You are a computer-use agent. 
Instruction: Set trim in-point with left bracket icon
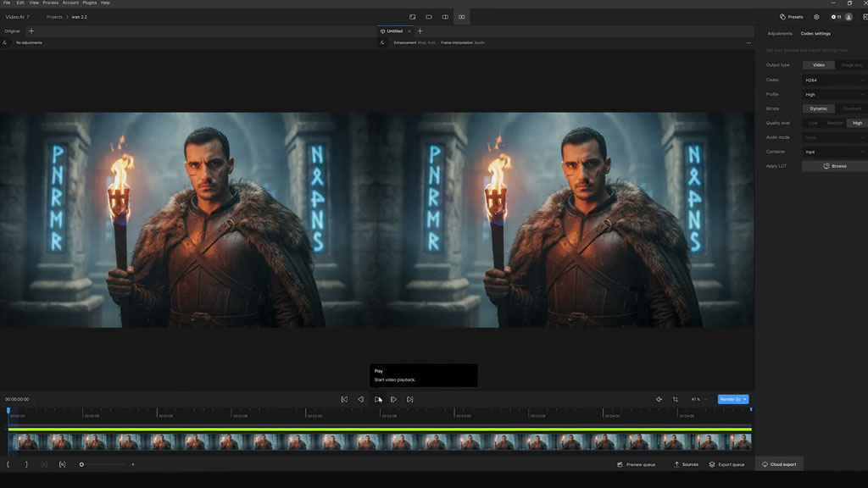8,464
